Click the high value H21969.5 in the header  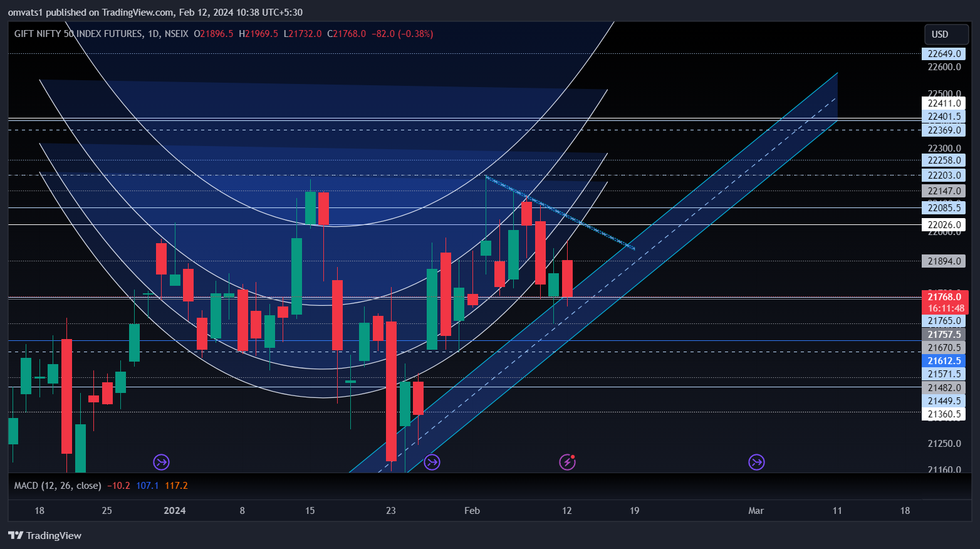[258, 34]
